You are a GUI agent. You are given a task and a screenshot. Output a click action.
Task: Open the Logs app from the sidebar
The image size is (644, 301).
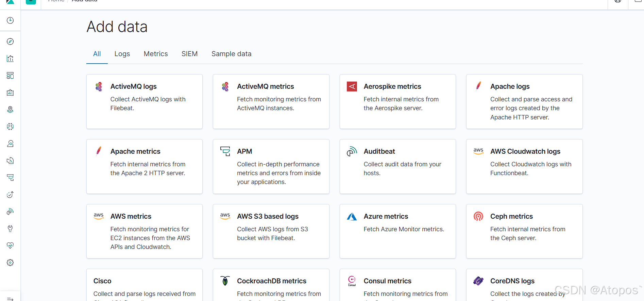(x=10, y=161)
